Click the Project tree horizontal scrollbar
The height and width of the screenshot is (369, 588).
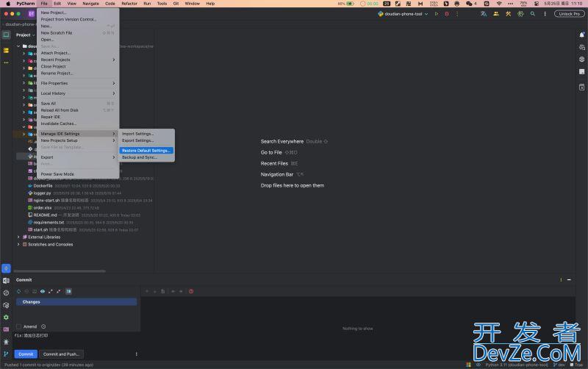pos(60,271)
